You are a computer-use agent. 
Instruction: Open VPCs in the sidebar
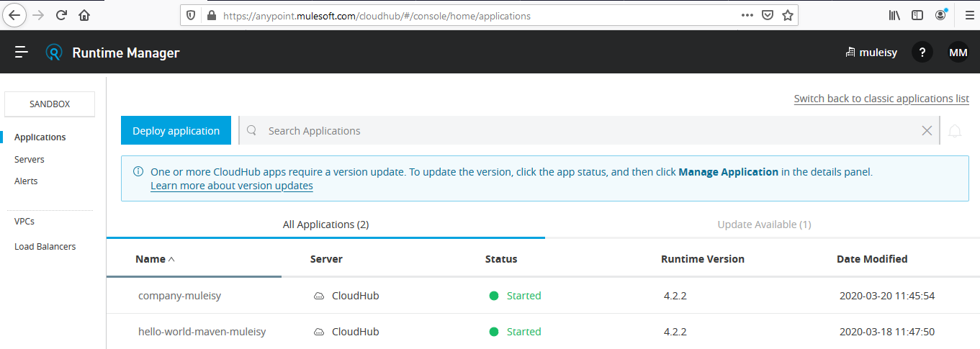coord(24,222)
